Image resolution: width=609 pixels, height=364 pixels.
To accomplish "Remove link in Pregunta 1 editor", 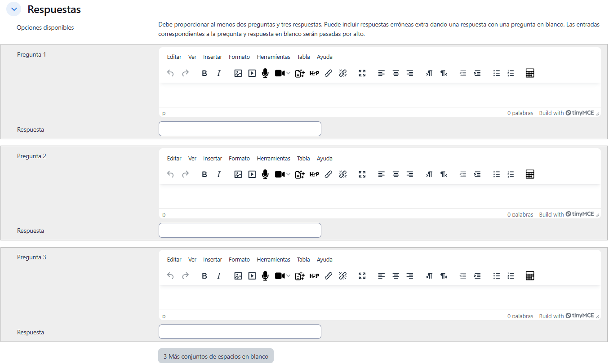I will (343, 73).
